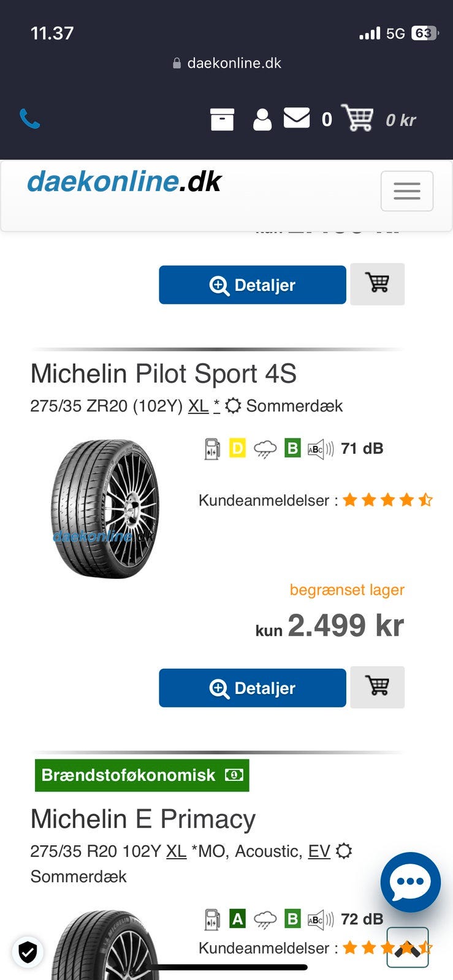Click the Pilot Sport 4S tire image
The image size is (453, 980).
point(105,509)
